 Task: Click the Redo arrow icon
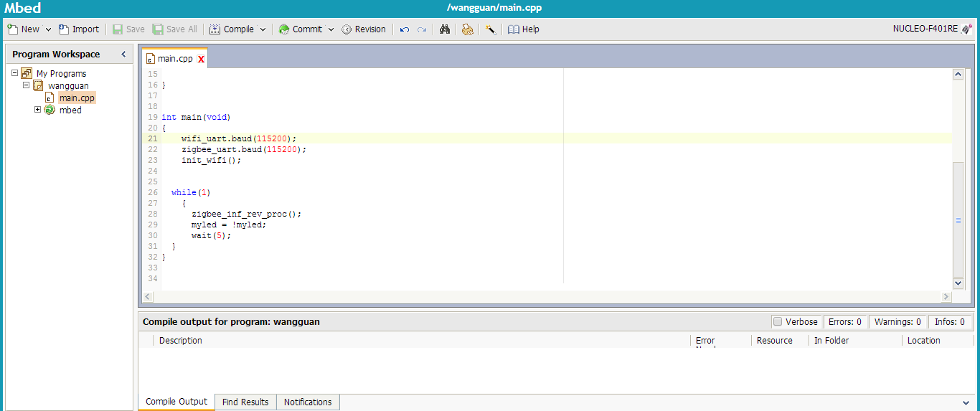tap(422, 29)
